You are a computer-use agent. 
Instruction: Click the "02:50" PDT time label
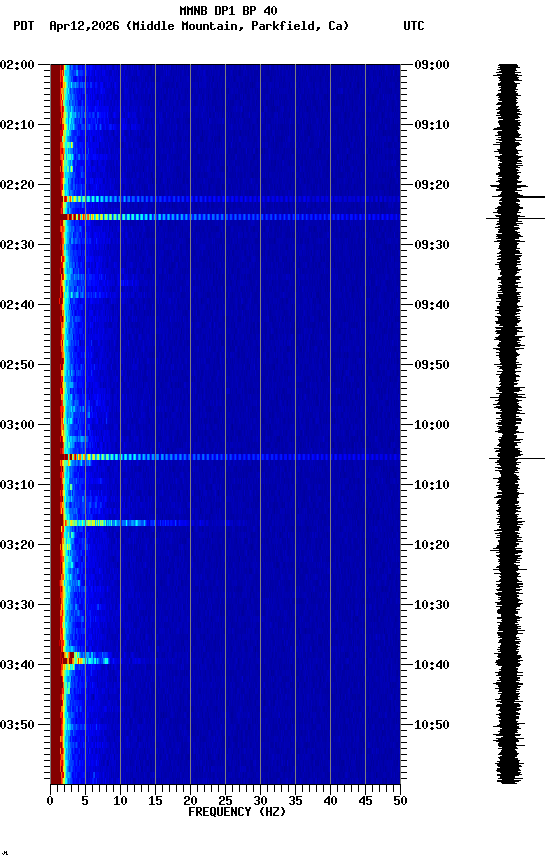coord(17,365)
